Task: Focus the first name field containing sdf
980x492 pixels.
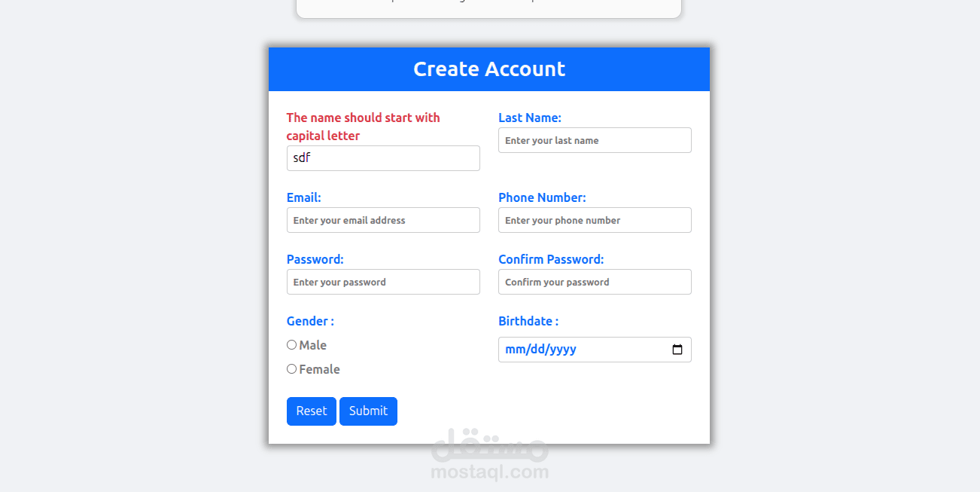Action: (383, 158)
